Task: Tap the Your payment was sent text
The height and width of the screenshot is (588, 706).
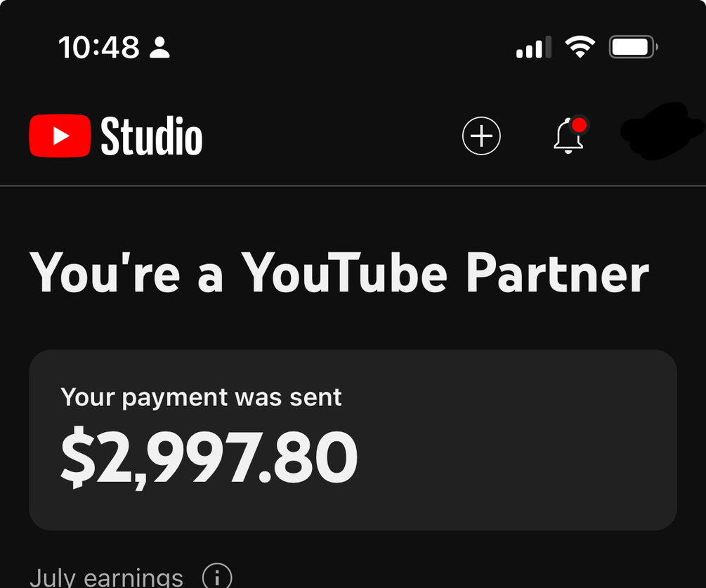Action: click(x=201, y=398)
